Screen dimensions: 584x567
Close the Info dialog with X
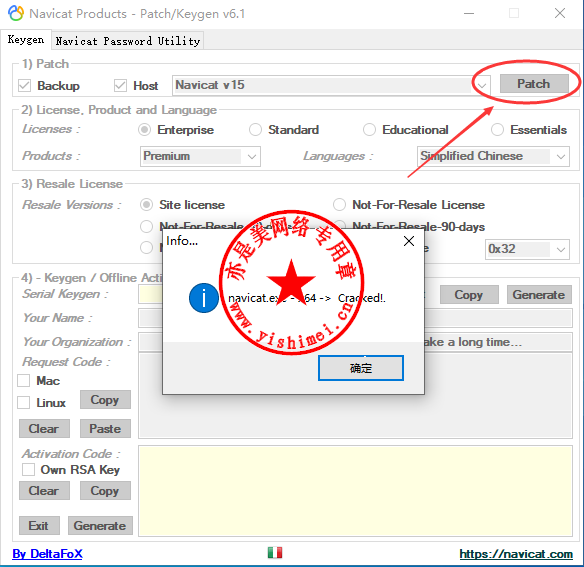pyautogui.click(x=409, y=241)
